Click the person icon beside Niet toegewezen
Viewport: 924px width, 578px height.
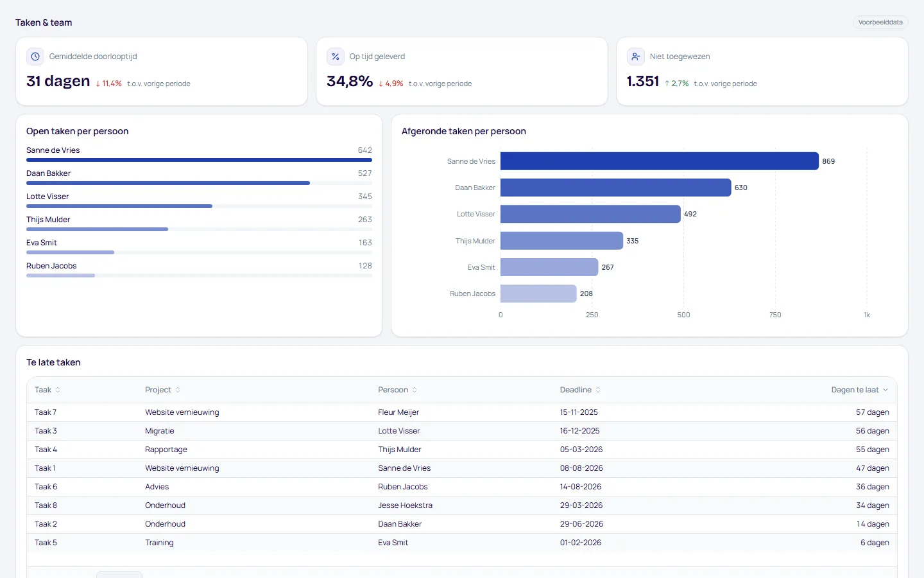pyautogui.click(x=636, y=57)
